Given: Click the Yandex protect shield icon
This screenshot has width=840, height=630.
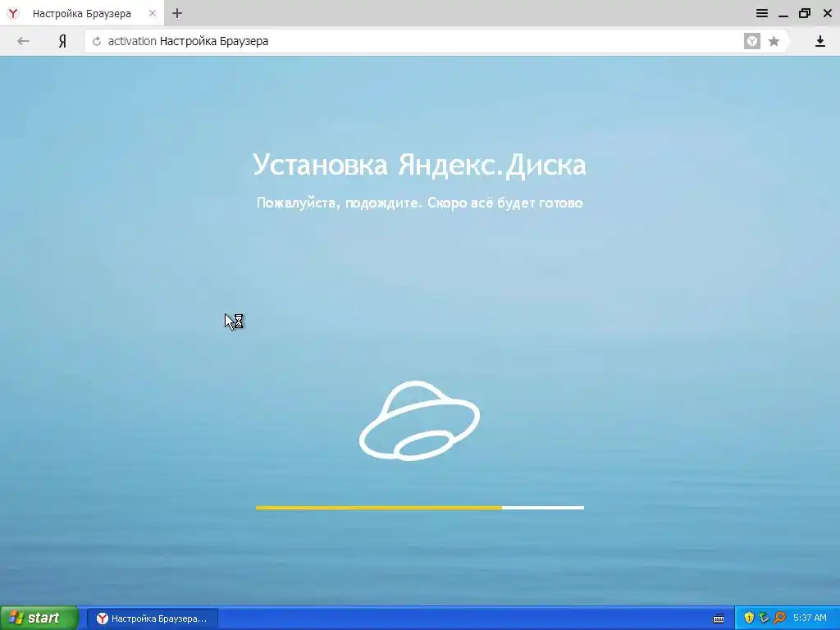Looking at the screenshot, I should coord(752,41).
